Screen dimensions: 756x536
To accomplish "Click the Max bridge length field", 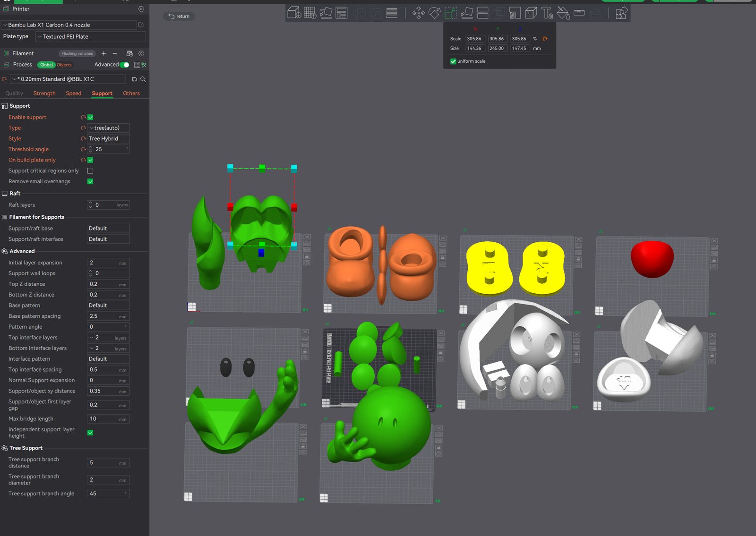I will pos(108,419).
